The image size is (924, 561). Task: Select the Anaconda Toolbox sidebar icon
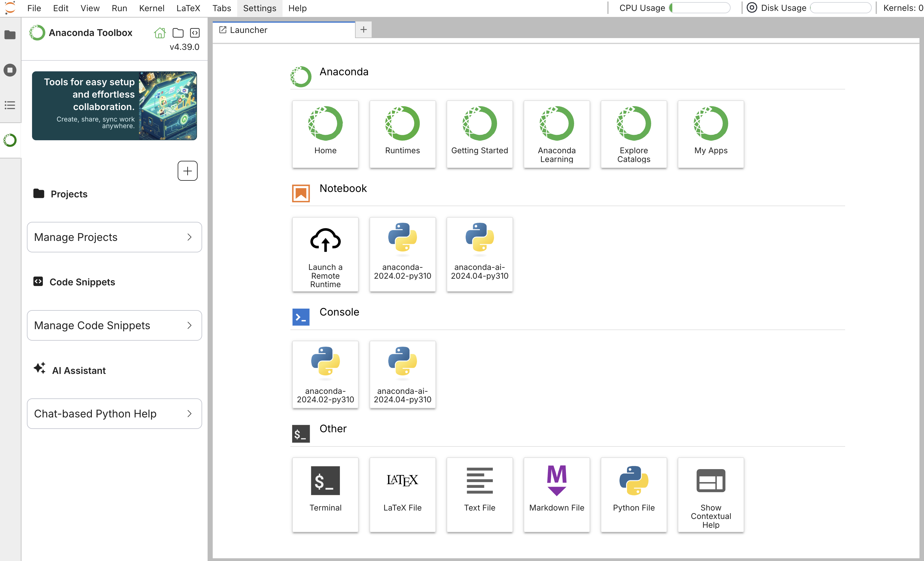pos(10,140)
